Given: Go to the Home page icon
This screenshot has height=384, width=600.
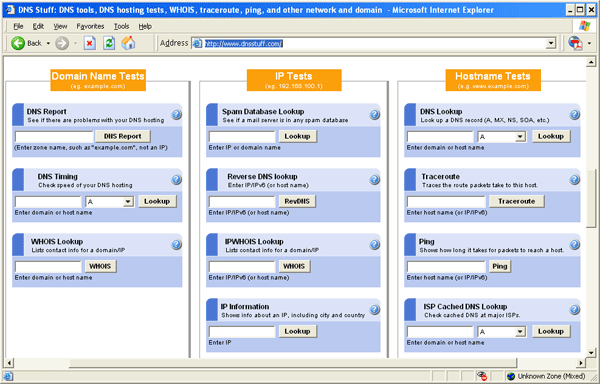Looking at the screenshot, I should 129,43.
